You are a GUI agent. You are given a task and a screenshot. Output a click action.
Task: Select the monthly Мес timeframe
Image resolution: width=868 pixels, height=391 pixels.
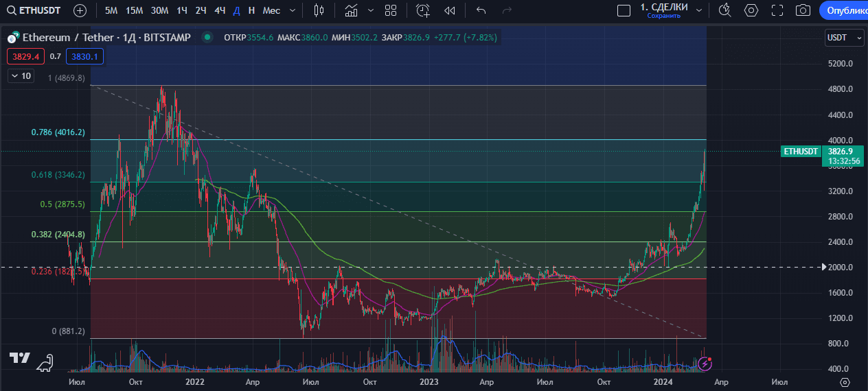pyautogui.click(x=271, y=10)
